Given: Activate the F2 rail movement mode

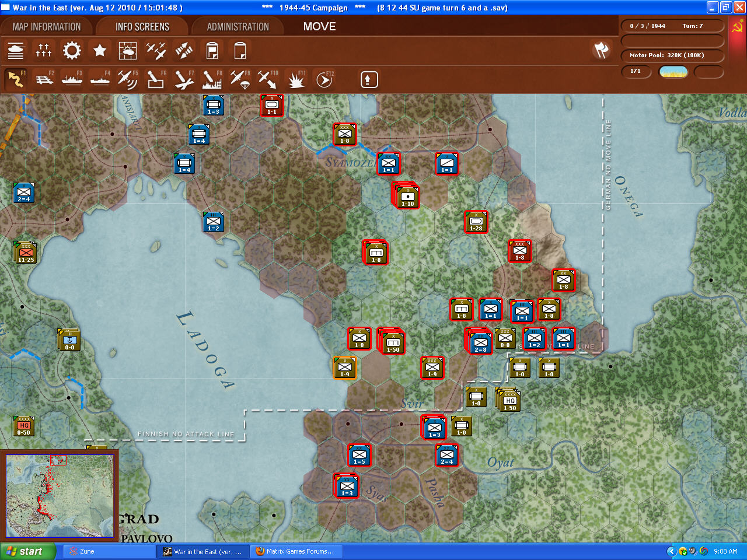Looking at the screenshot, I should coord(44,79).
